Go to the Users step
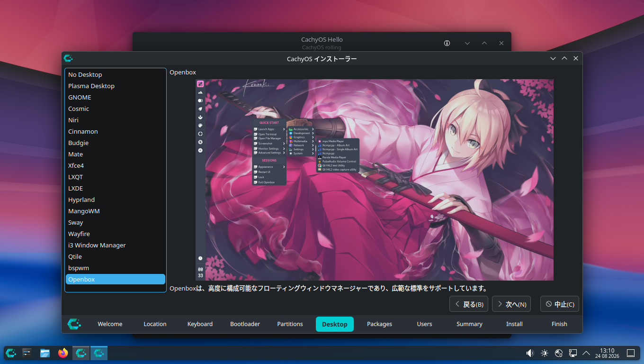This screenshot has height=364, width=644. click(424, 324)
